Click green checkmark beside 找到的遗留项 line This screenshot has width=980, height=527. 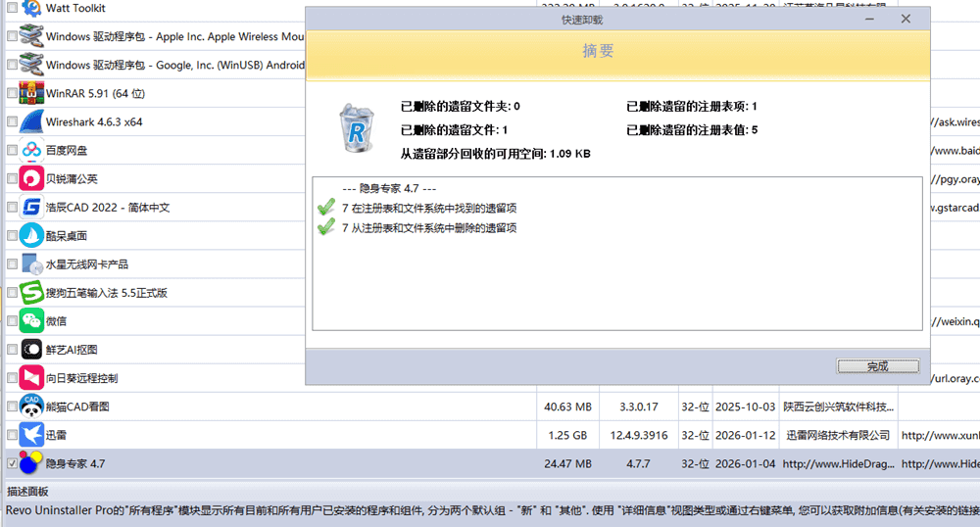tap(326, 208)
